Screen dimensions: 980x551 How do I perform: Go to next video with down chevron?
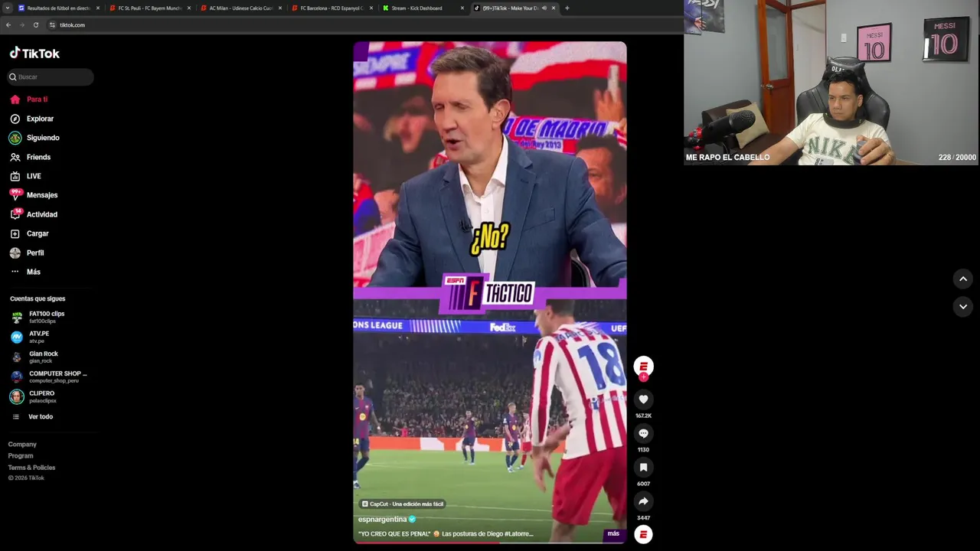click(963, 307)
